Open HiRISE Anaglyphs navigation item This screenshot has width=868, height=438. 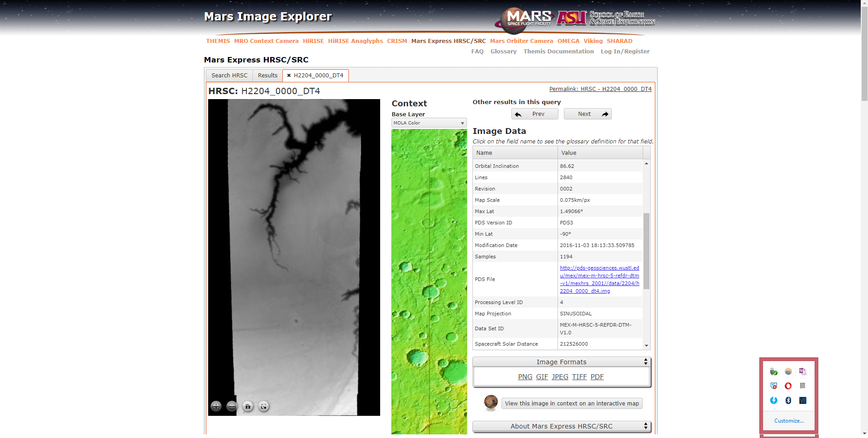tap(356, 41)
